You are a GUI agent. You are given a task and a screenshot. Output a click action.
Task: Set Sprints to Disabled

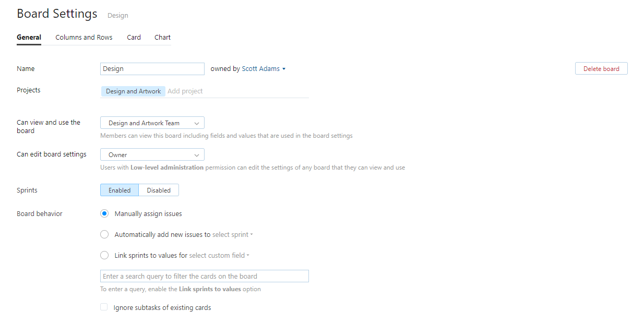[x=159, y=190]
